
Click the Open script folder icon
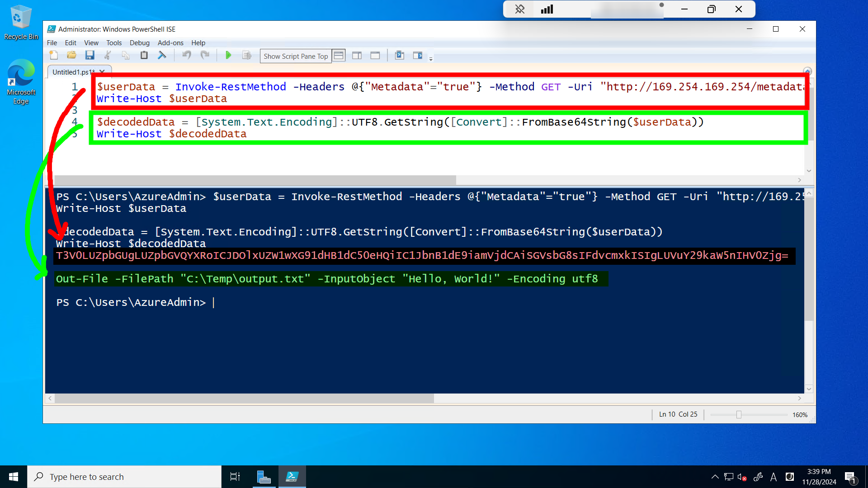tap(71, 55)
